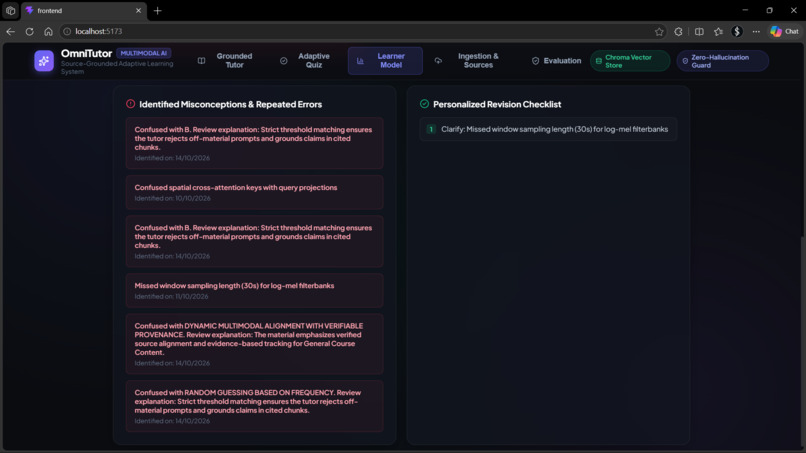Close the frontend browser tab
Viewport: 806px width, 453px height.
[138, 10]
